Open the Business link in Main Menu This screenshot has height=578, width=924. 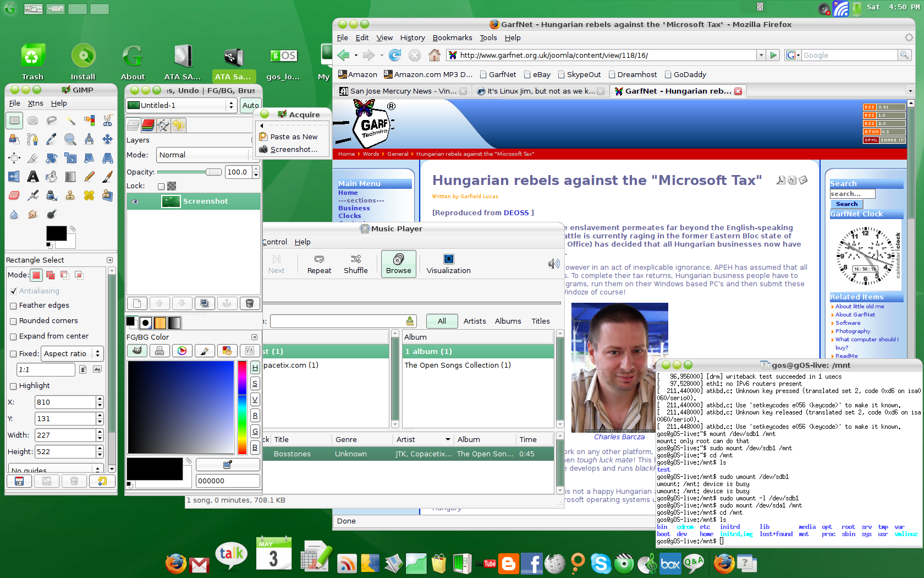pos(354,209)
